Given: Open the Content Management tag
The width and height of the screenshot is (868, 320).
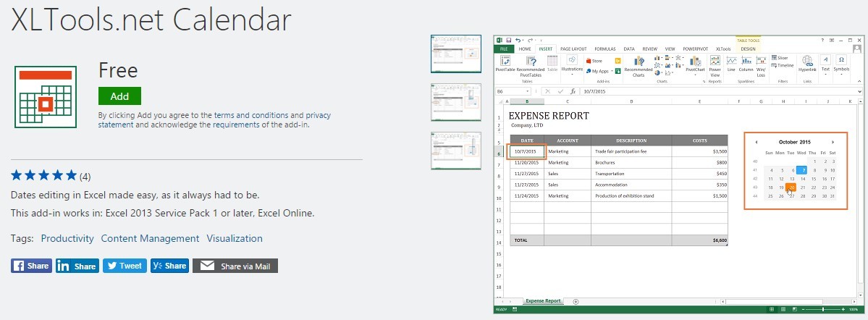Looking at the screenshot, I should [x=150, y=239].
